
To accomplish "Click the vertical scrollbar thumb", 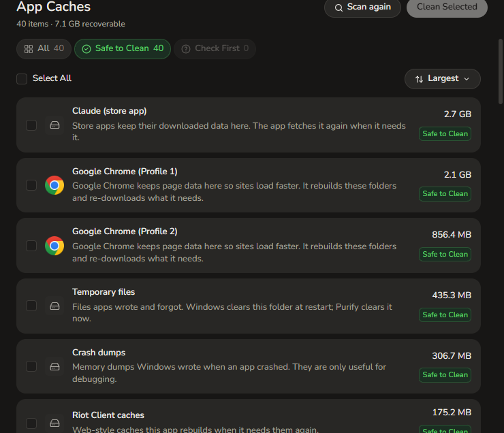I will pos(500,71).
